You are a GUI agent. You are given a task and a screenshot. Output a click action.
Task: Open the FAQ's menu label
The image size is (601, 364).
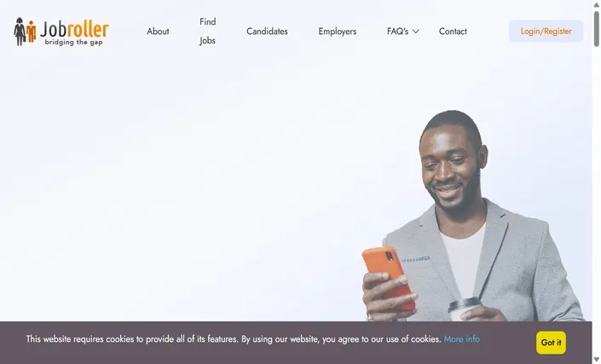click(397, 32)
